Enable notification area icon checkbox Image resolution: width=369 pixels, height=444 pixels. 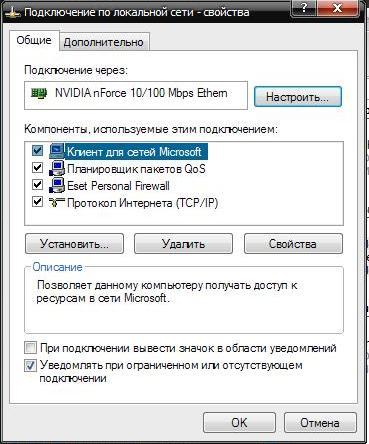[30, 348]
